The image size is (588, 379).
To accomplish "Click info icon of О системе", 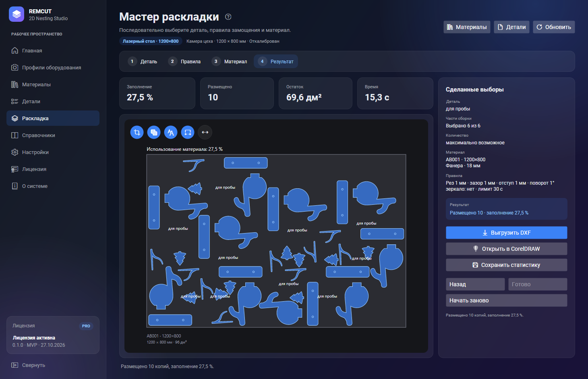I will [x=15, y=186].
